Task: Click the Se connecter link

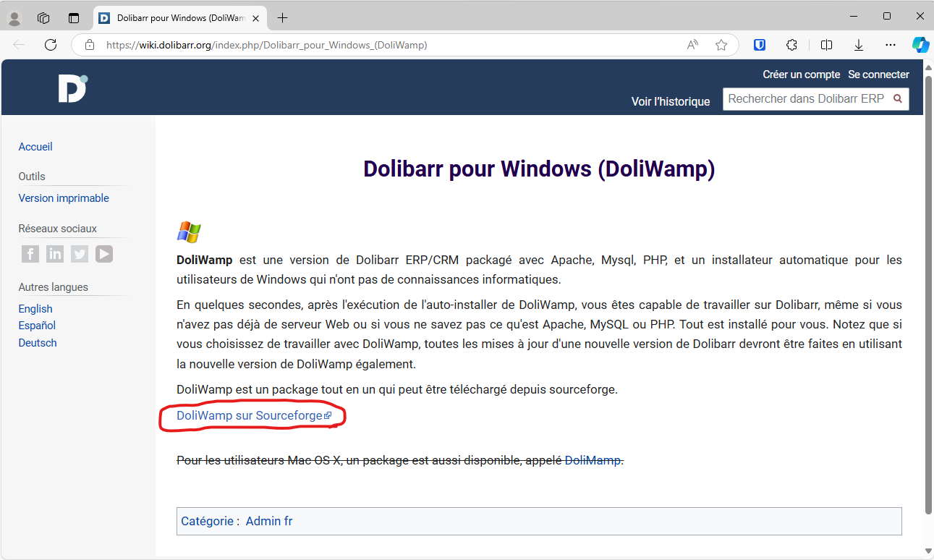Action: point(878,75)
